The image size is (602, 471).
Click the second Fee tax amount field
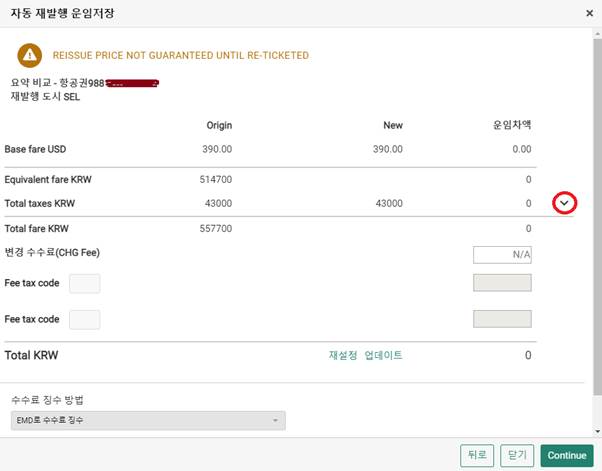(502, 319)
